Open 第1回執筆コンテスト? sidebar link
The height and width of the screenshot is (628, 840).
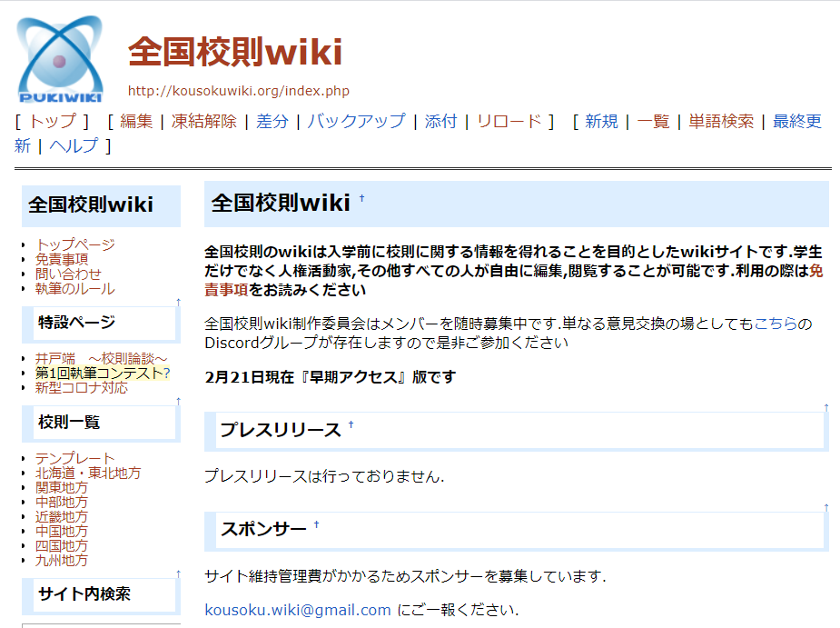pos(103,373)
